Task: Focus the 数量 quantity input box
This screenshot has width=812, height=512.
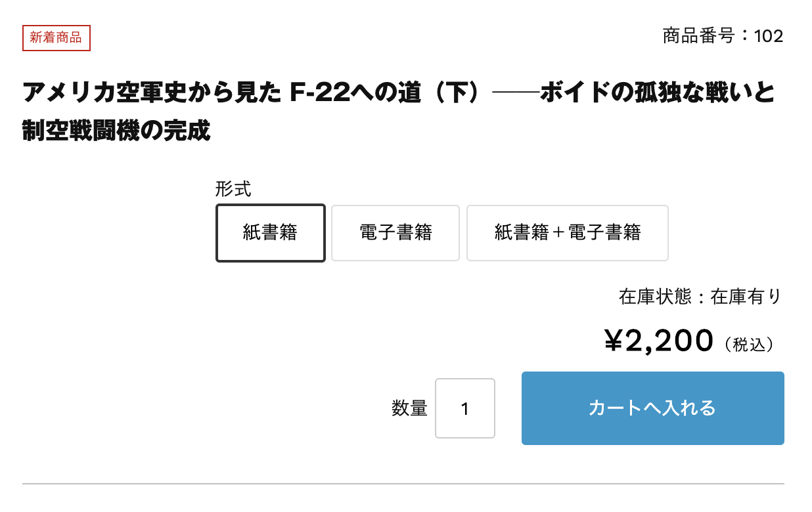Action: 465,408
